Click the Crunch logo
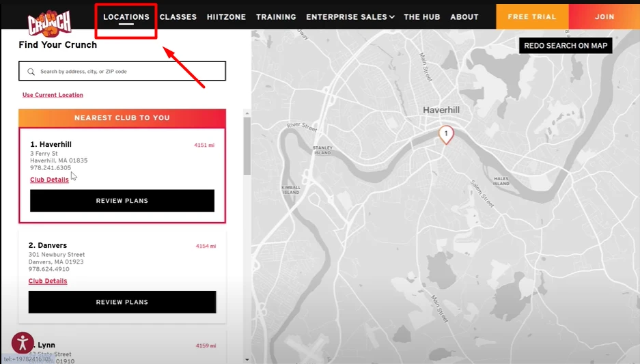The height and width of the screenshot is (364, 640). 50,23
